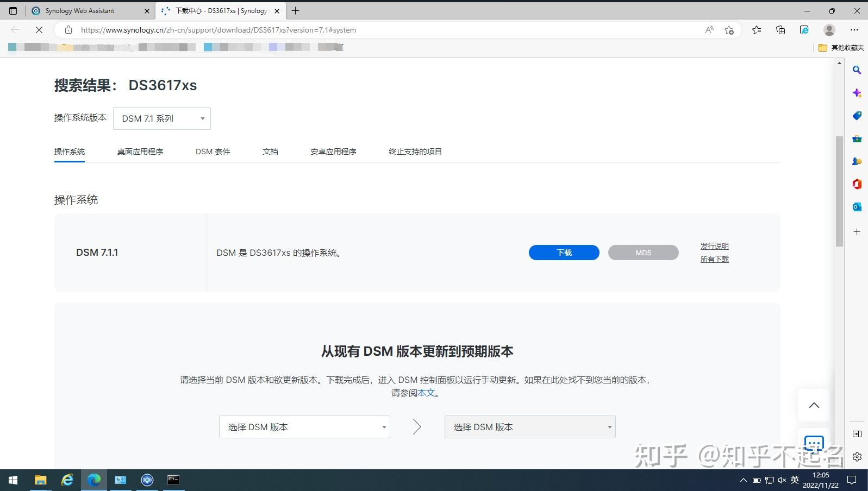Expand the right 选择 DSM 版本 dropdown

pyautogui.click(x=530, y=427)
